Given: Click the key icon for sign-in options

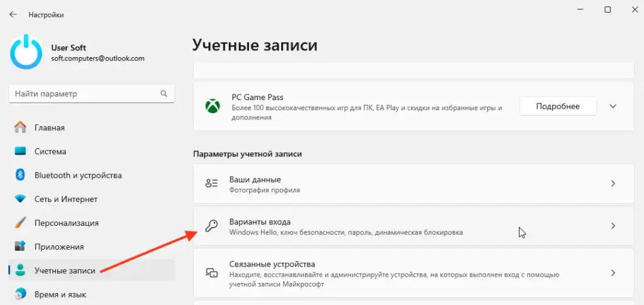Looking at the screenshot, I should [211, 226].
